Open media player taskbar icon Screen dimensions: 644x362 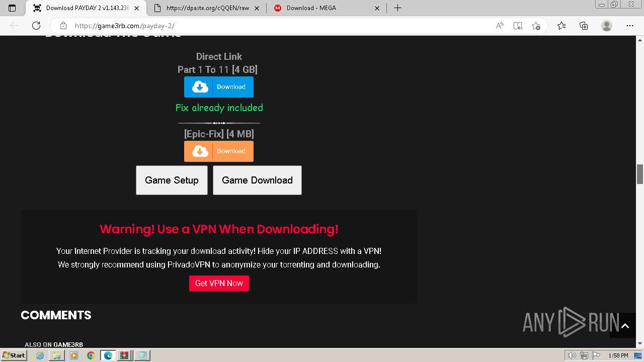pyautogui.click(x=74, y=355)
